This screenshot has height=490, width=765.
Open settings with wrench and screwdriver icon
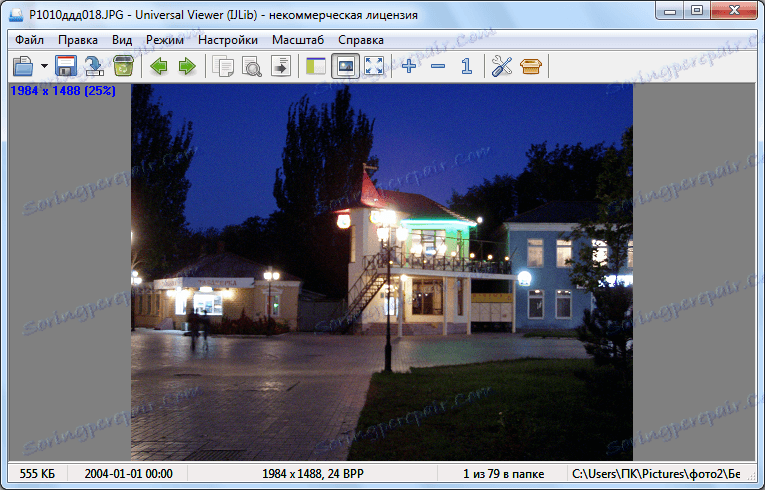pyautogui.click(x=502, y=66)
